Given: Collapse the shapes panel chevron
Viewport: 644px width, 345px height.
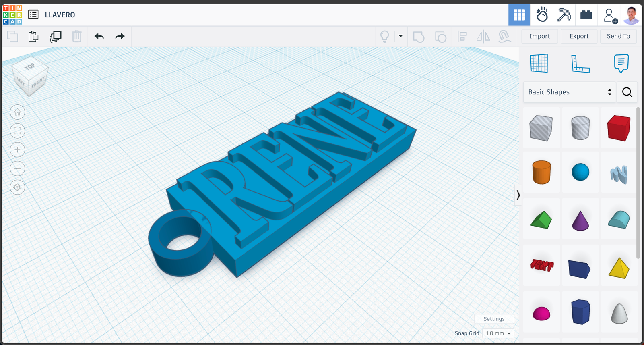Looking at the screenshot, I should [x=518, y=195].
